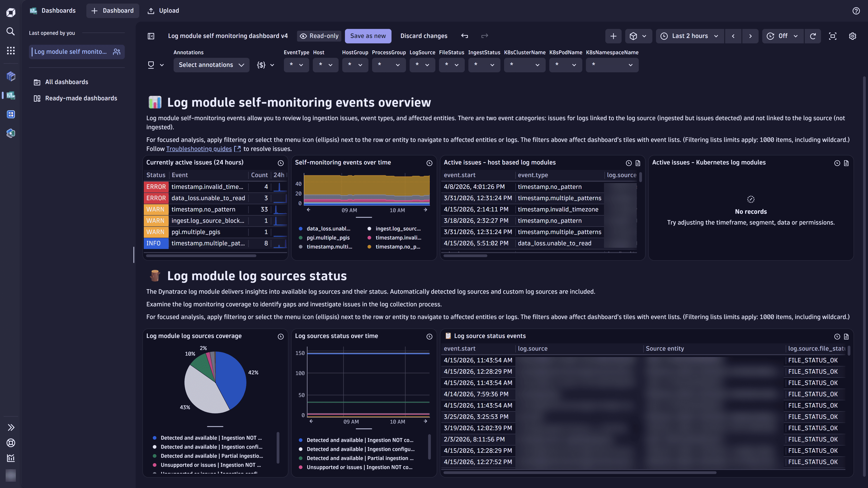
Task: Add a new tile with the plus icon
Action: tap(613, 36)
